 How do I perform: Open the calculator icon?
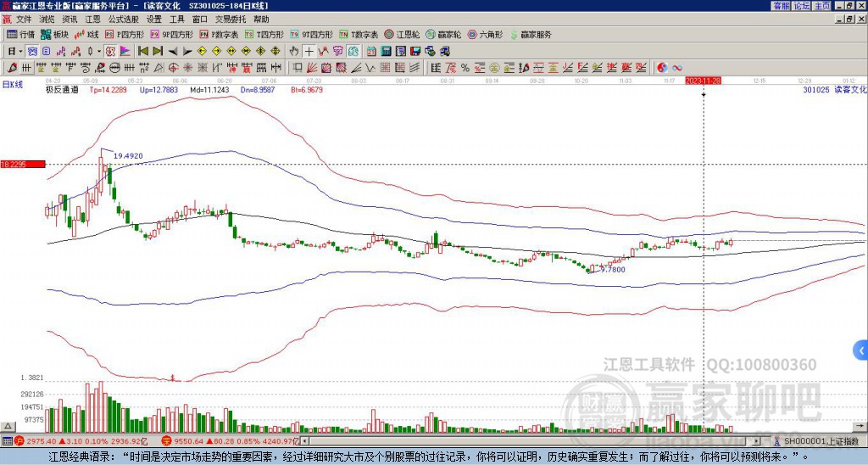[386, 51]
